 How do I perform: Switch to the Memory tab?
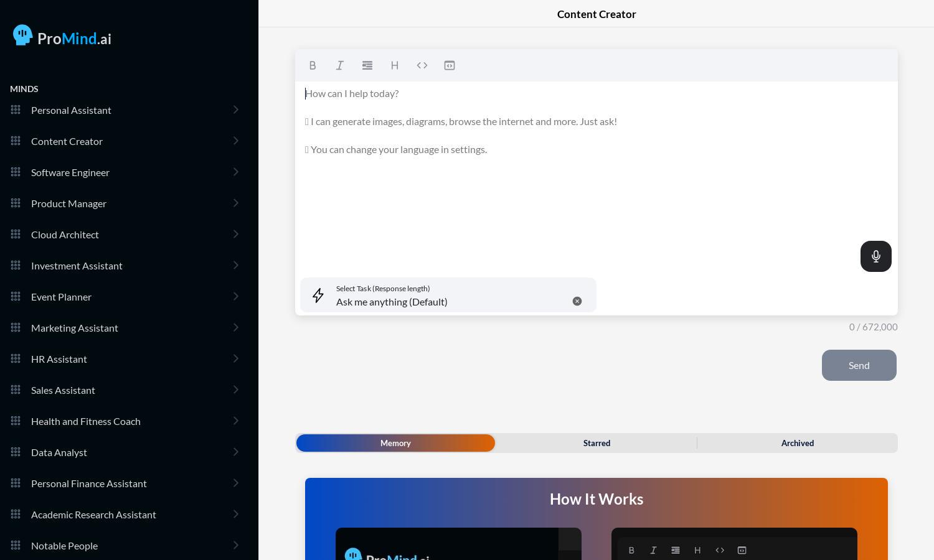coord(395,443)
